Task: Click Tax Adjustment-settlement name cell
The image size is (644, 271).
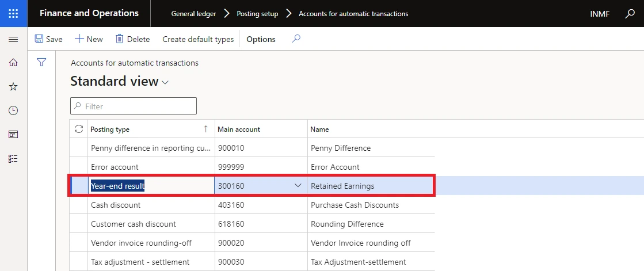Action: click(x=371, y=262)
